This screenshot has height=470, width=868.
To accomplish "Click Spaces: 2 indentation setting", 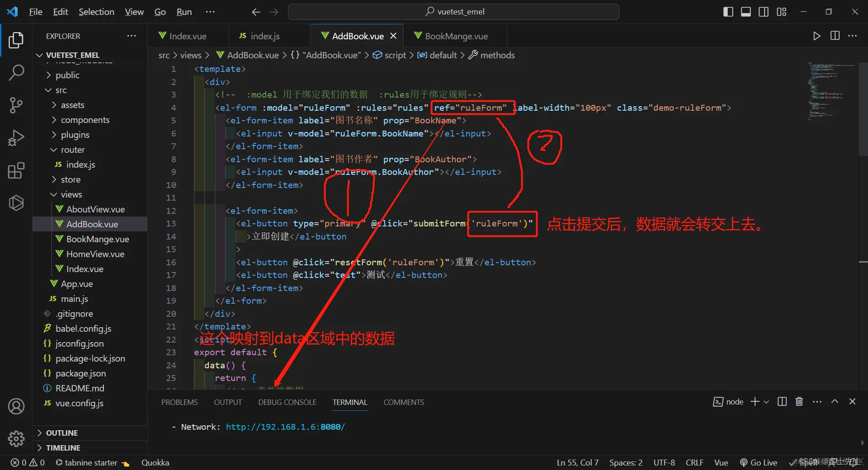I will tap(626, 463).
